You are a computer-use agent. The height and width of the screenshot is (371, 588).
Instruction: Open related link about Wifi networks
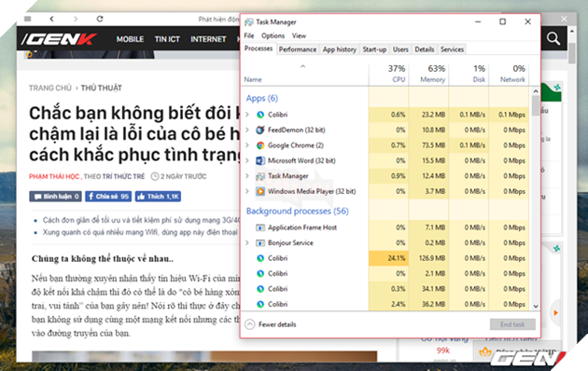tap(140, 232)
